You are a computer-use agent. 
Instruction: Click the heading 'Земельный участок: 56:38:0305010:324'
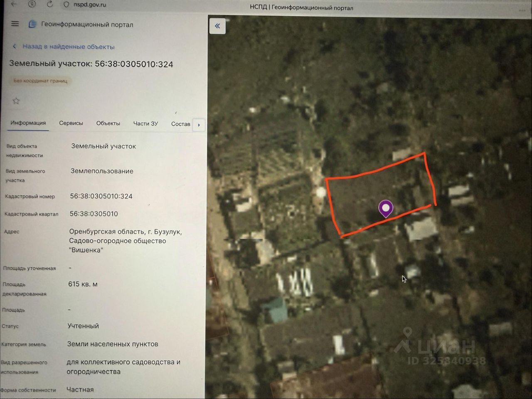(91, 64)
